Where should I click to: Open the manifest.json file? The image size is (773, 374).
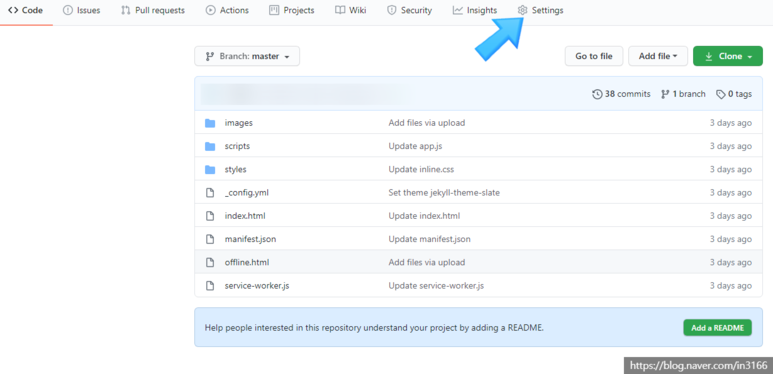pos(250,239)
